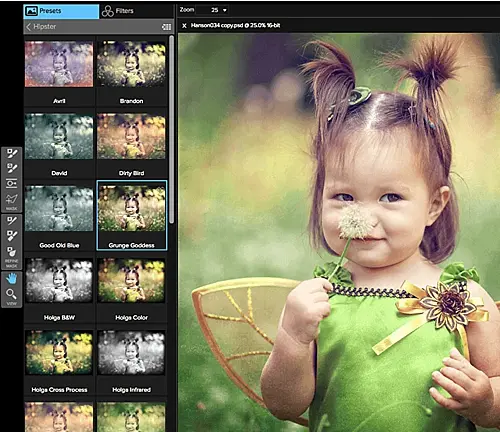Click the Grunge Goddess label
This screenshot has height=432, width=500.
tap(131, 245)
